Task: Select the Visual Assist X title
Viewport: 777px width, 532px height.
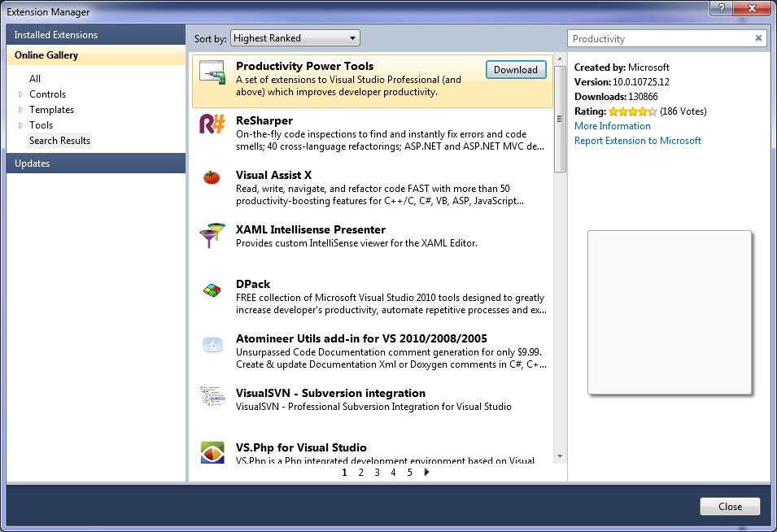Action: [273, 175]
